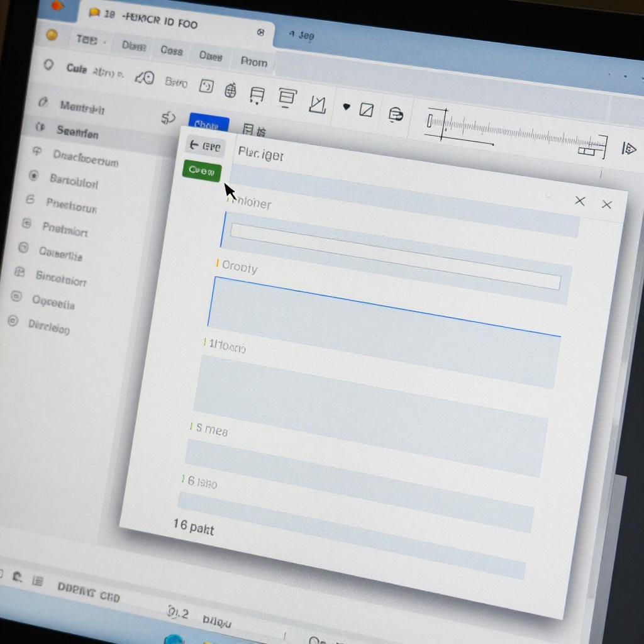Click the left handle of the ruler slider
The image size is (644, 644).
pyautogui.click(x=430, y=121)
